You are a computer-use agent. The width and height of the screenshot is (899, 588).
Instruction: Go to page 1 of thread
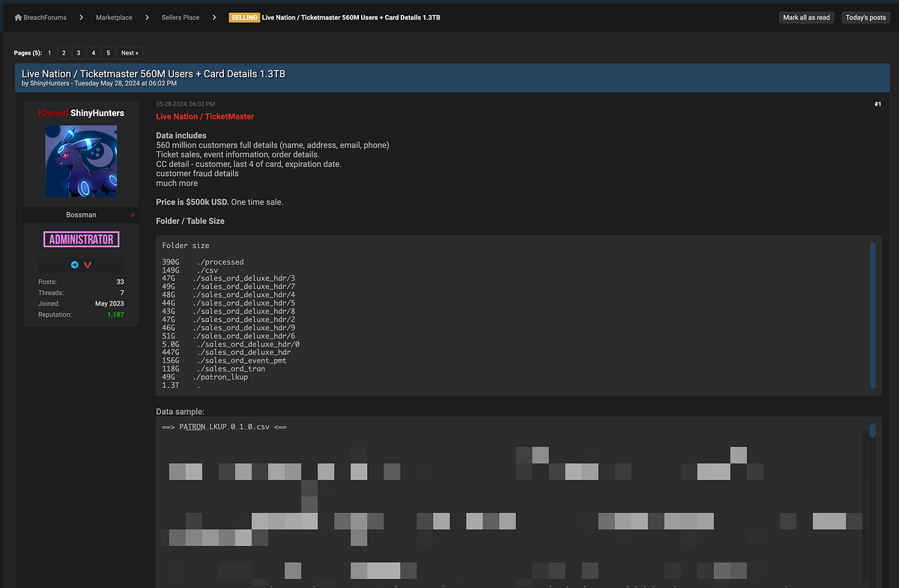click(49, 53)
